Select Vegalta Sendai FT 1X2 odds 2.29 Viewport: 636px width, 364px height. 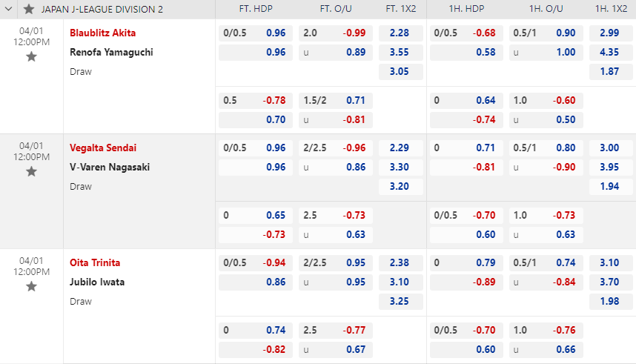[x=401, y=148]
